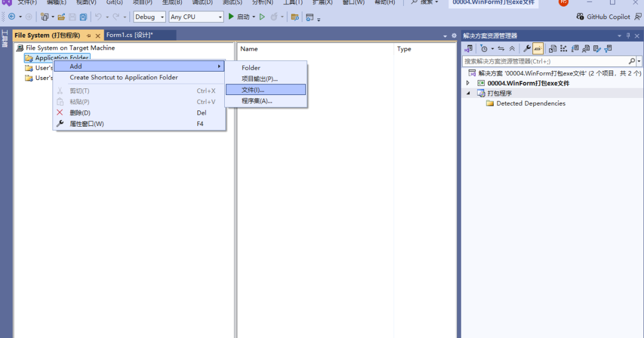Open the dropdown arrow next to 启动
This screenshot has width=644, height=338.
[x=253, y=17]
